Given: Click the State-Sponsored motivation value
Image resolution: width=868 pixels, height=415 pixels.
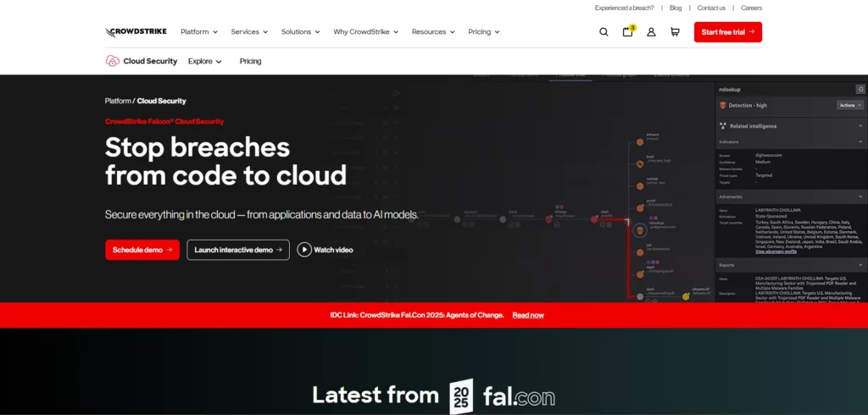Looking at the screenshot, I should (771, 216).
